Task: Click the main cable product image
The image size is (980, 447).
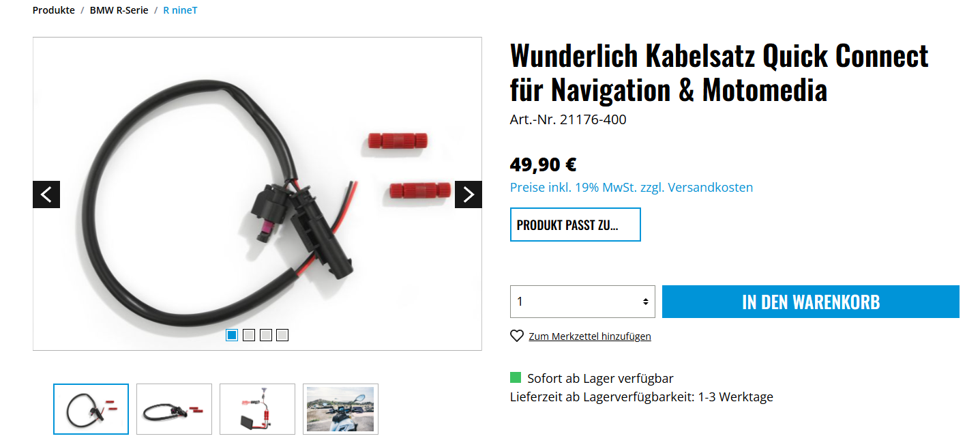Action: coord(257,194)
